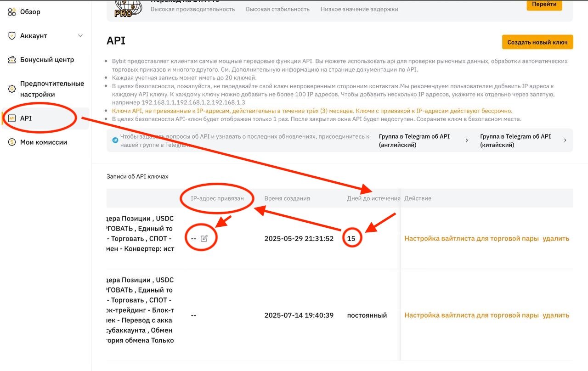588x371 pixels.
Task: Open Предпочтительные настройки page
Action: coord(52,89)
